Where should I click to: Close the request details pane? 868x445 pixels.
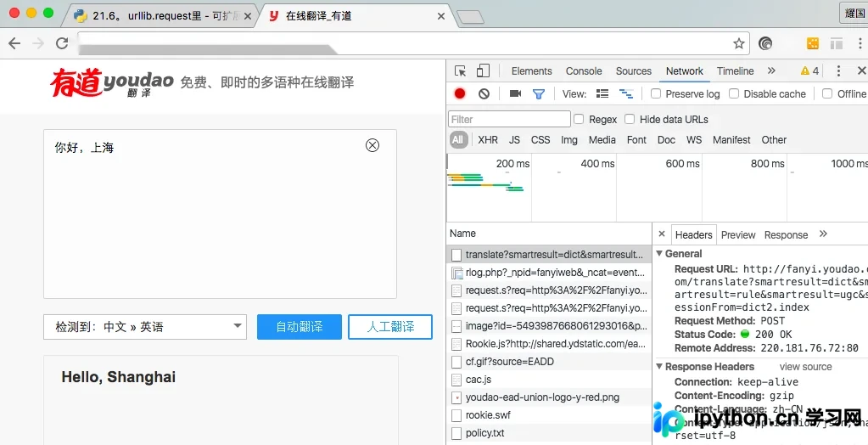662,234
